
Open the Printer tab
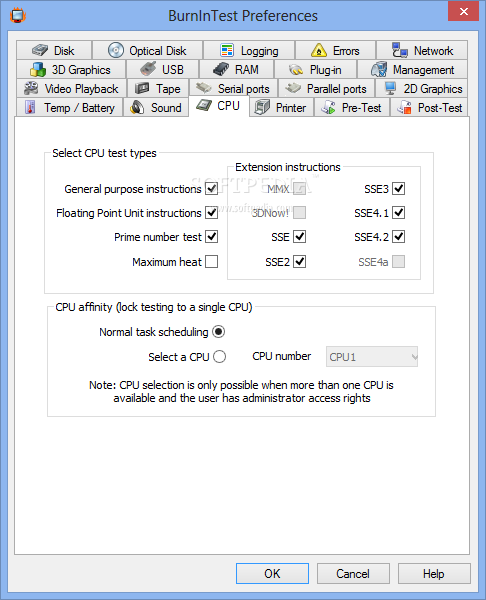pos(282,107)
